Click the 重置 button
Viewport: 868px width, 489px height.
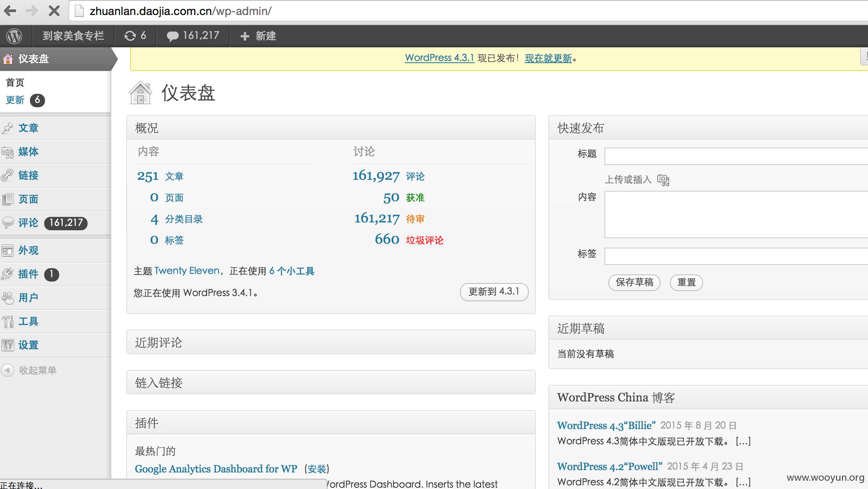click(x=687, y=282)
